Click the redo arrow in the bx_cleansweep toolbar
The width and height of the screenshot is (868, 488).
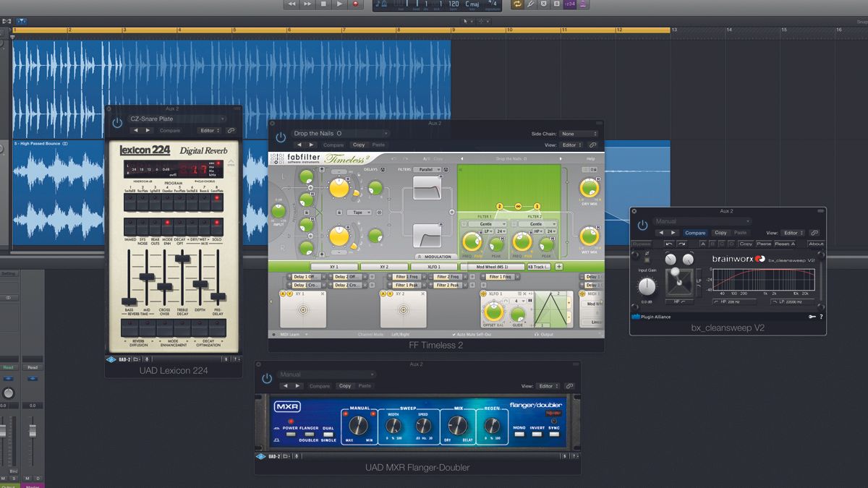pyautogui.click(x=681, y=244)
